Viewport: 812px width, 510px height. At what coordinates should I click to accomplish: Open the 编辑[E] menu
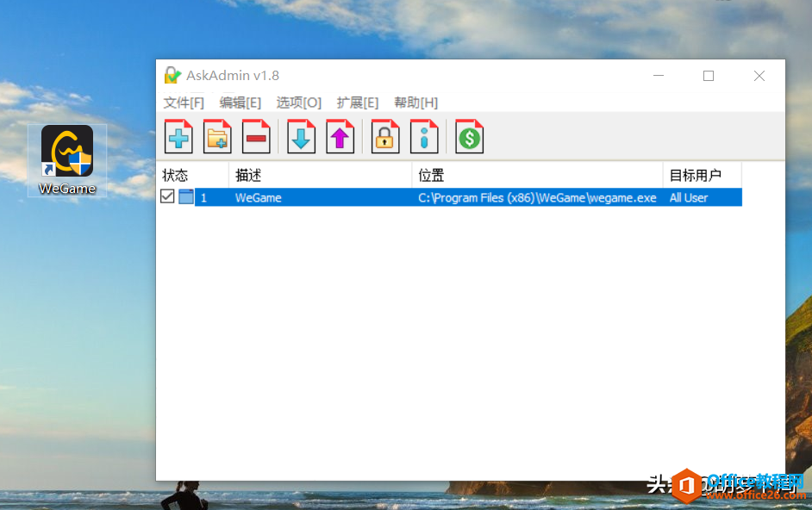[x=240, y=103]
